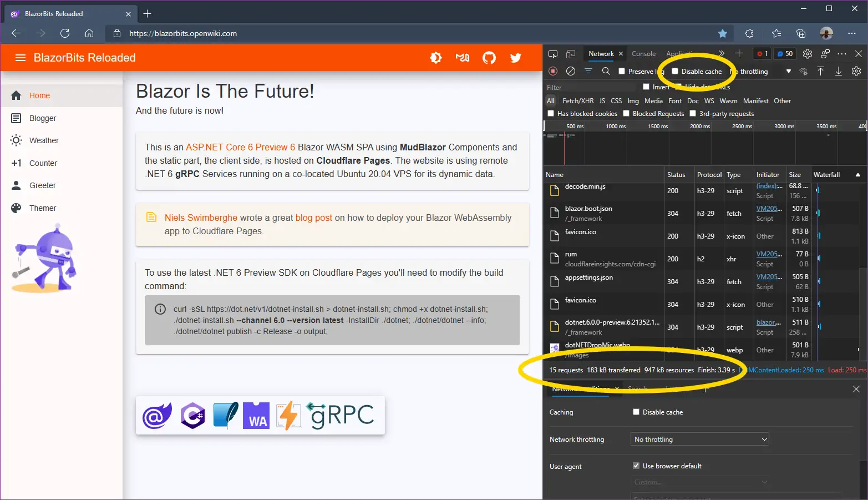Expand the throttling dropdown in the Network toolbar
Image resolution: width=868 pixels, height=500 pixels.
[788, 71]
